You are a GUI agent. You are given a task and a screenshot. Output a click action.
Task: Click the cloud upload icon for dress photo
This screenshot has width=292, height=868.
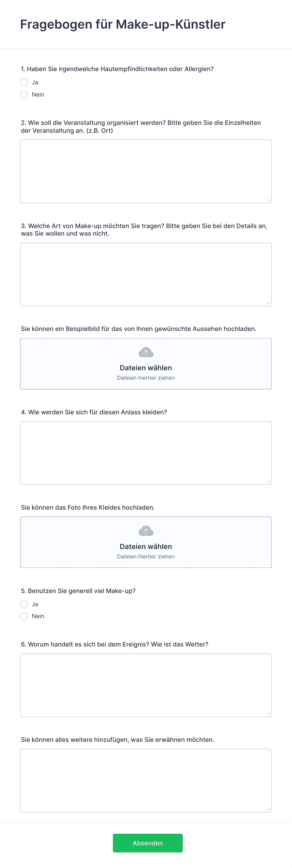coord(146,531)
